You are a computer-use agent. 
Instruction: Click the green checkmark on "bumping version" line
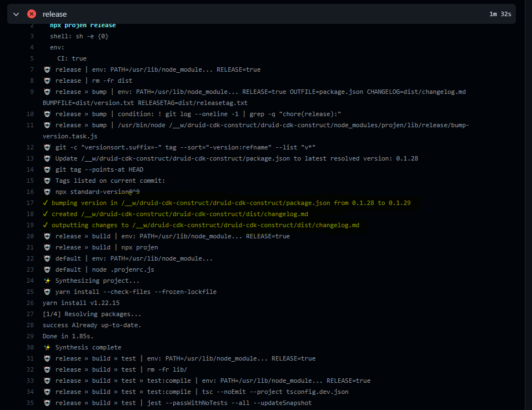(47, 203)
